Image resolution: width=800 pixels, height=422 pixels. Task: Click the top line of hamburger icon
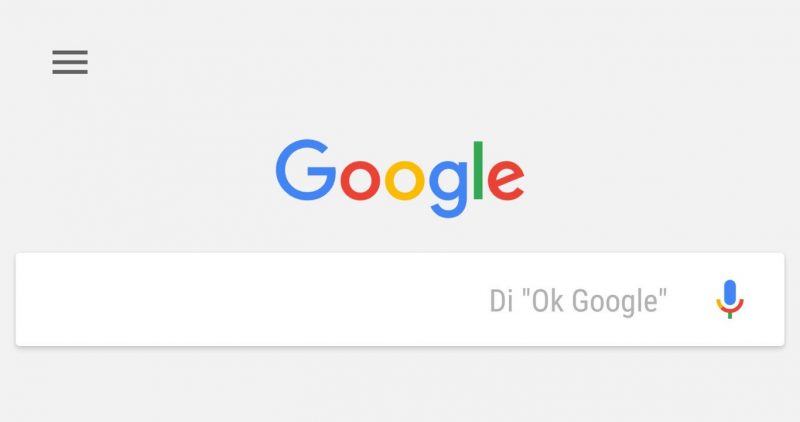click(70, 52)
